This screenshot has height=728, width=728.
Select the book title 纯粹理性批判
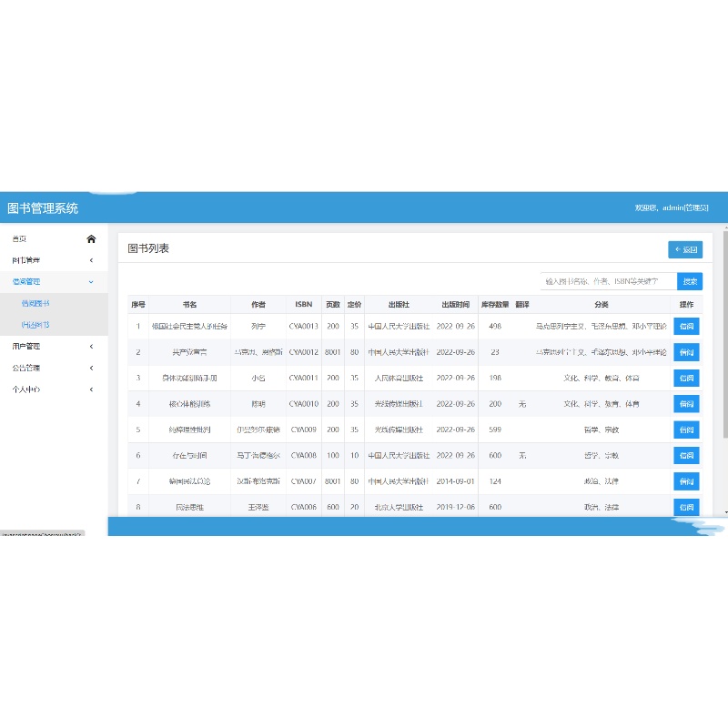pyautogui.click(x=189, y=430)
